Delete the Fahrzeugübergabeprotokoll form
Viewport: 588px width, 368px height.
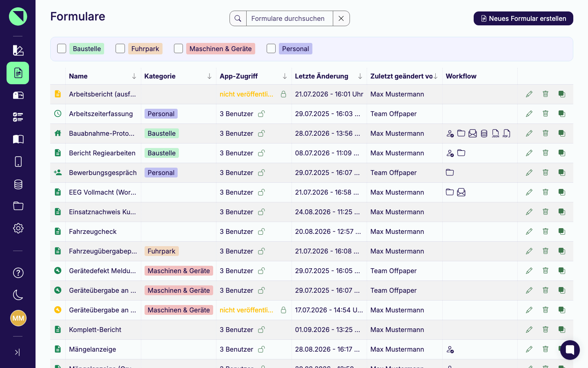point(546,251)
